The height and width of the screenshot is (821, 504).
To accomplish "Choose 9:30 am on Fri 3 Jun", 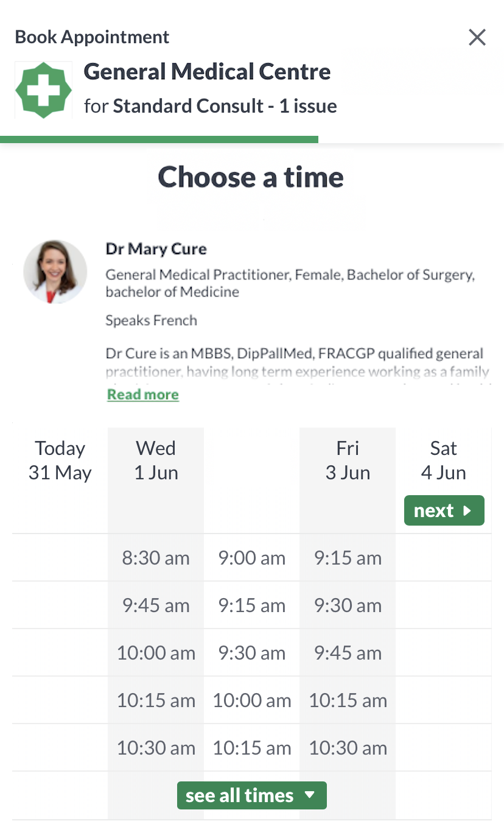I will point(348,605).
